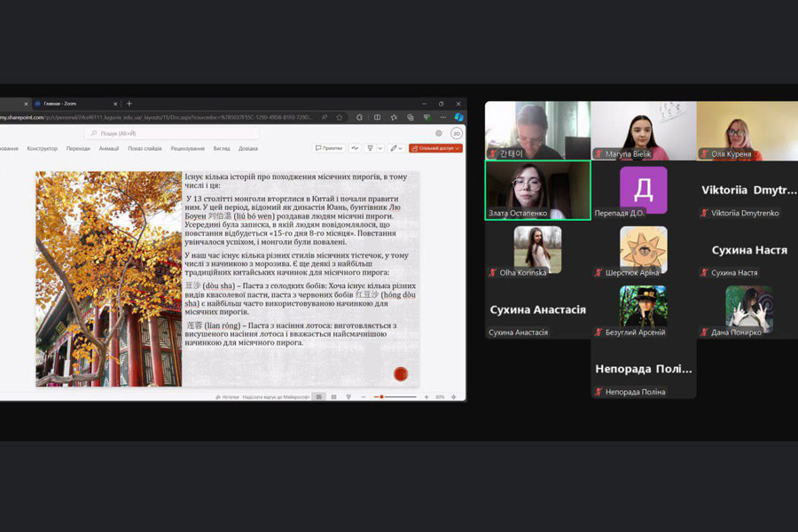Click the catch up activity icon
798x532 pixels.
[355, 148]
